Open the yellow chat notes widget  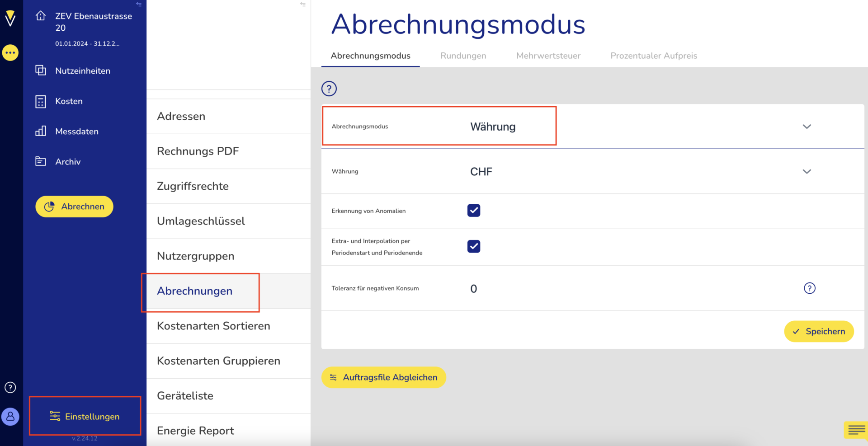pos(855,430)
